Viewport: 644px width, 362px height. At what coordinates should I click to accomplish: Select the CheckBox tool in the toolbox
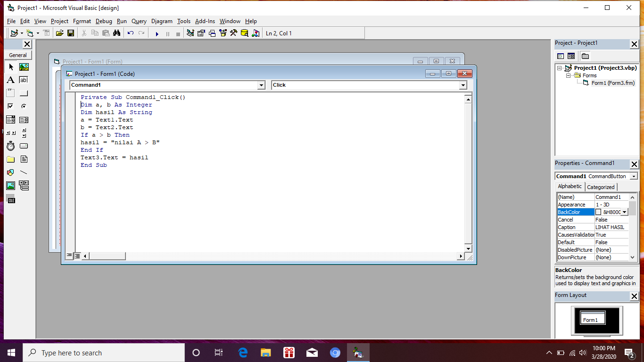click(x=11, y=107)
